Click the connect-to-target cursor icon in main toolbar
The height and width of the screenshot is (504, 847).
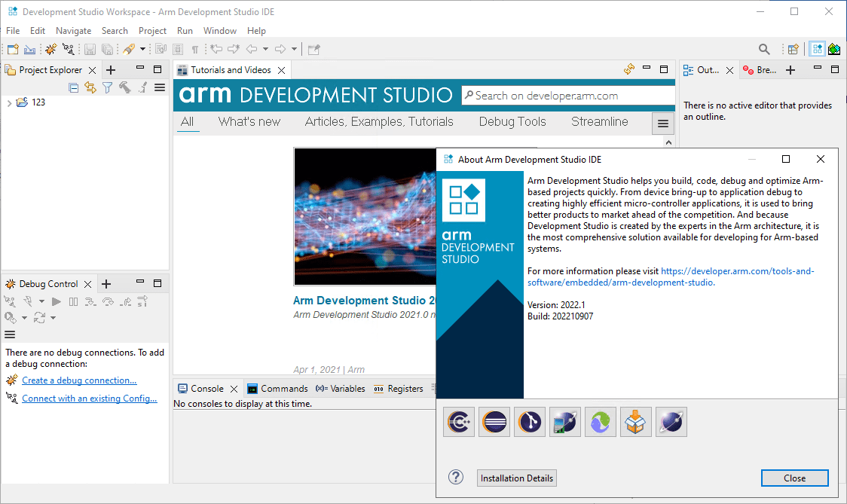point(69,49)
